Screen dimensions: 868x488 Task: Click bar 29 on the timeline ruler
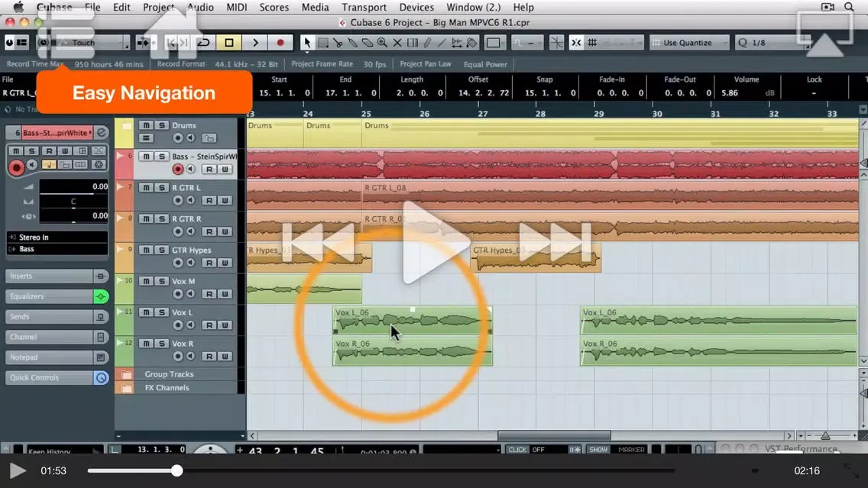click(599, 114)
